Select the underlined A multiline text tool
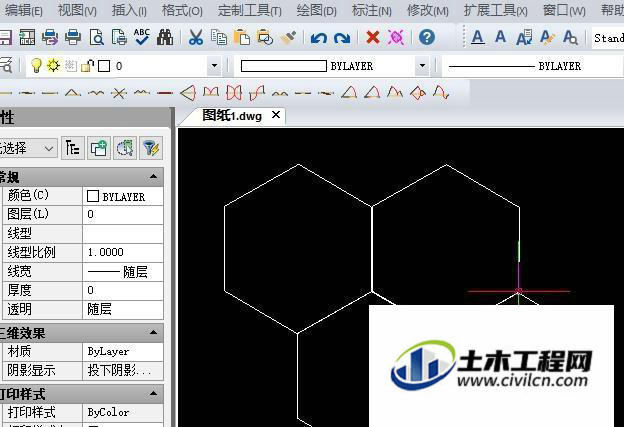This screenshot has height=427, width=624. (x=478, y=37)
